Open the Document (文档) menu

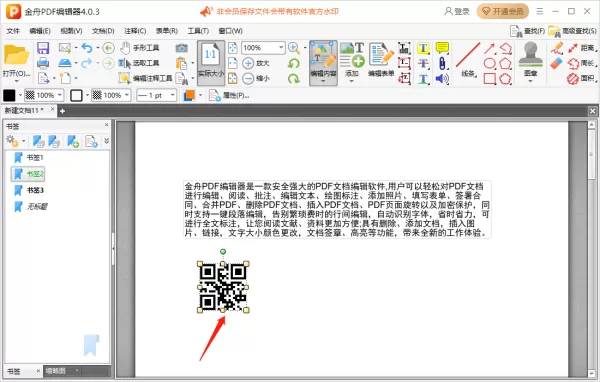[x=103, y=31]
